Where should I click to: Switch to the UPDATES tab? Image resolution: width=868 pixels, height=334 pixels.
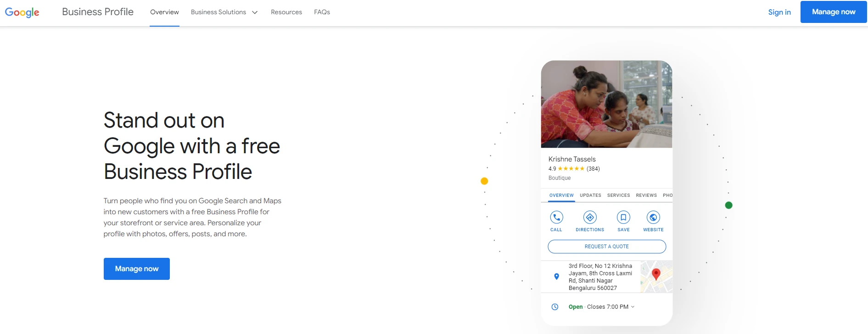click(590, 195)
